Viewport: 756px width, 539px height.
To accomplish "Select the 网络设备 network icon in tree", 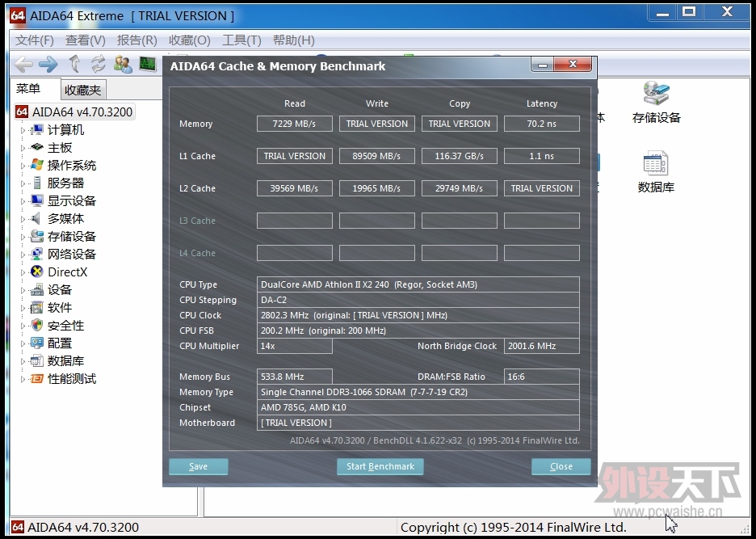I will point(36,255).
